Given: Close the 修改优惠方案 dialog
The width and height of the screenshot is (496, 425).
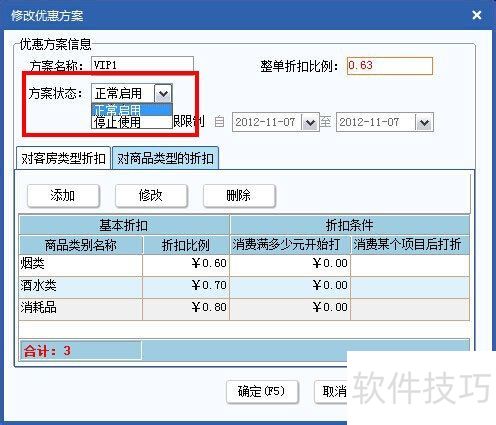Looking at the screenshot, I should (477, 15).
